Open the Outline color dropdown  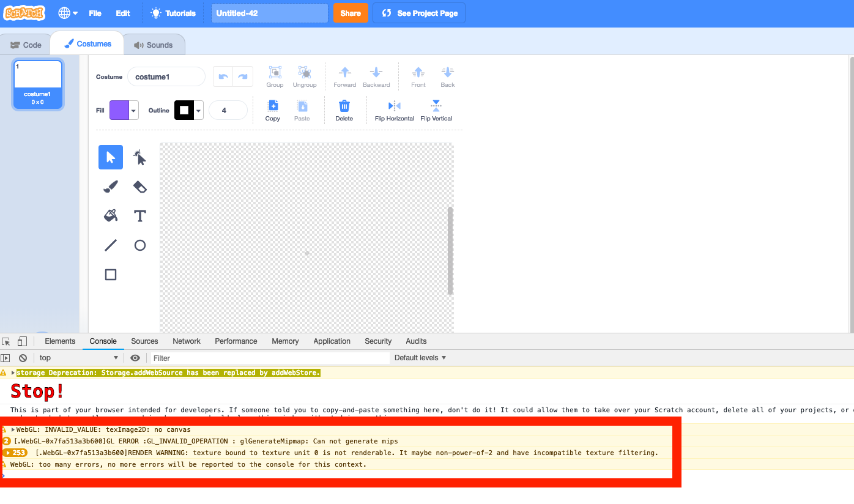pos(198,110)
